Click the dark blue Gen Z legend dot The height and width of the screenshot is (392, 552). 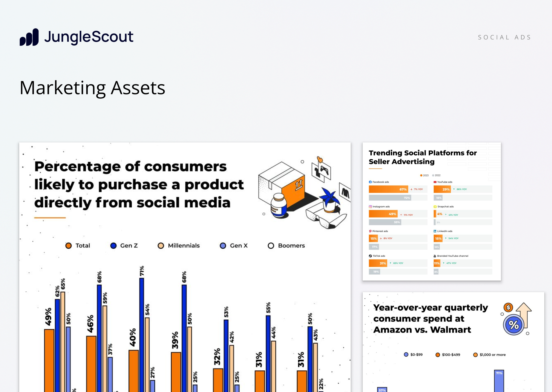[113, 246]
